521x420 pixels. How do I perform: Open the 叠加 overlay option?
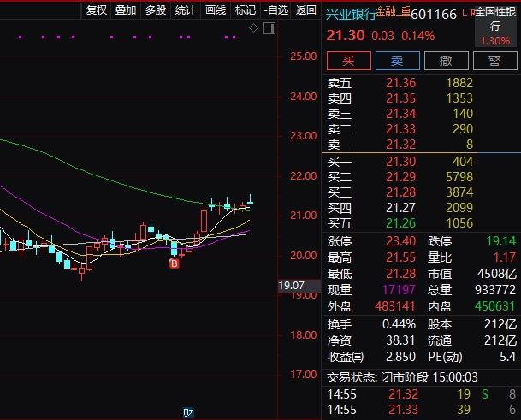[x=126, y=10]
